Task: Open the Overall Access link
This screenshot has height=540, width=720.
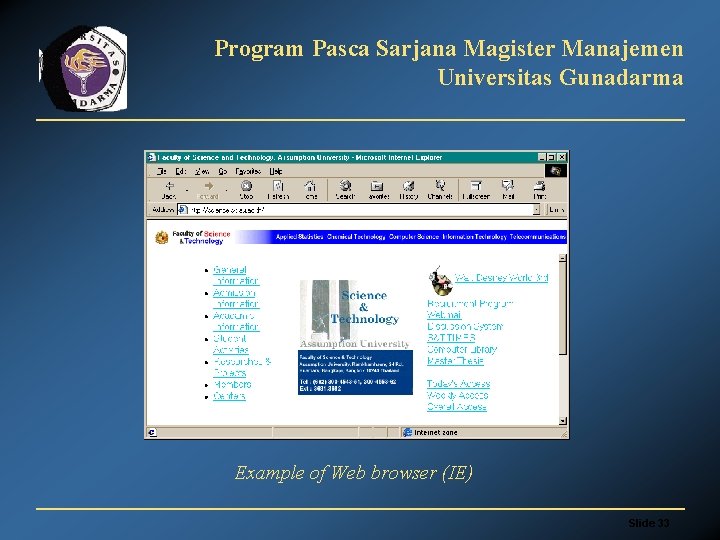Action: (456, 406)
